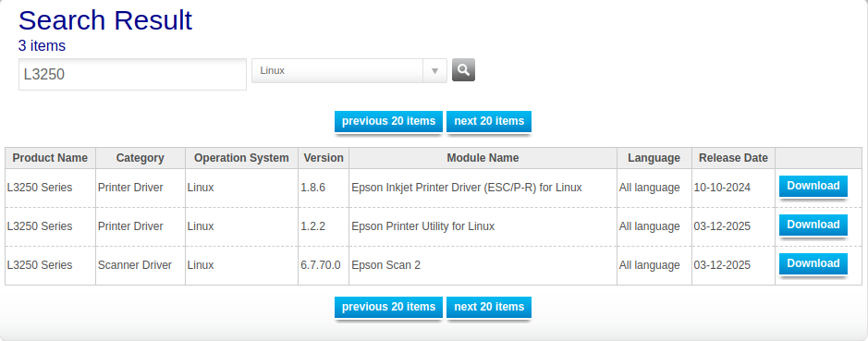Click the bottom 'next 20 items' button

click(x=489, y=307)
